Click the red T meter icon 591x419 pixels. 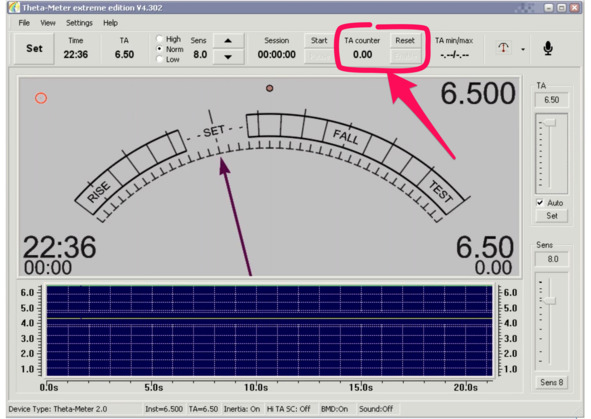pyautogui.click(x=504, y=48)
